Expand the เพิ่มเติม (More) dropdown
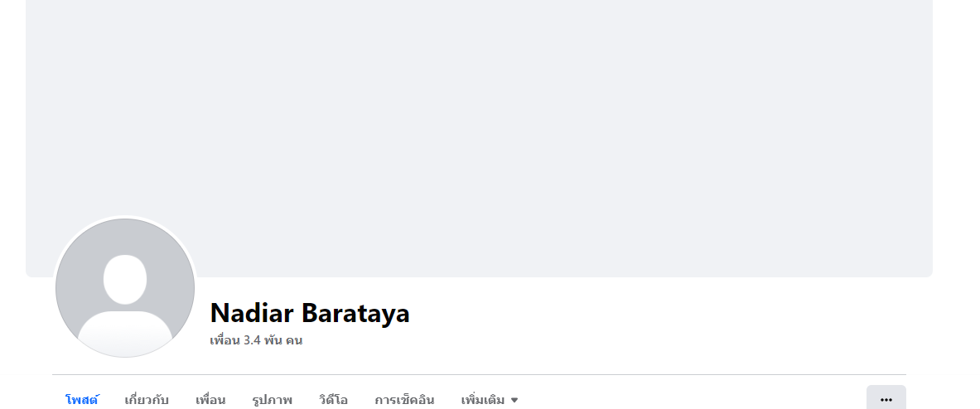Viewport: 980px width, 409px height. 490,400
